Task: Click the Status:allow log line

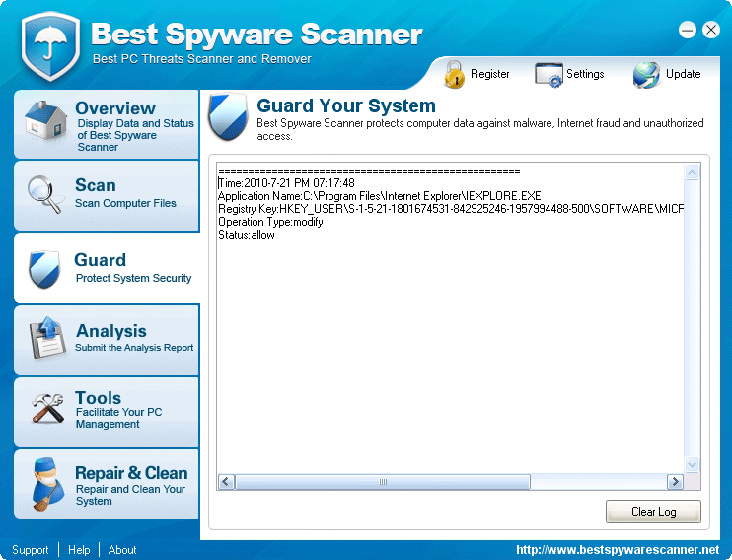Action: tap(247, 235)
